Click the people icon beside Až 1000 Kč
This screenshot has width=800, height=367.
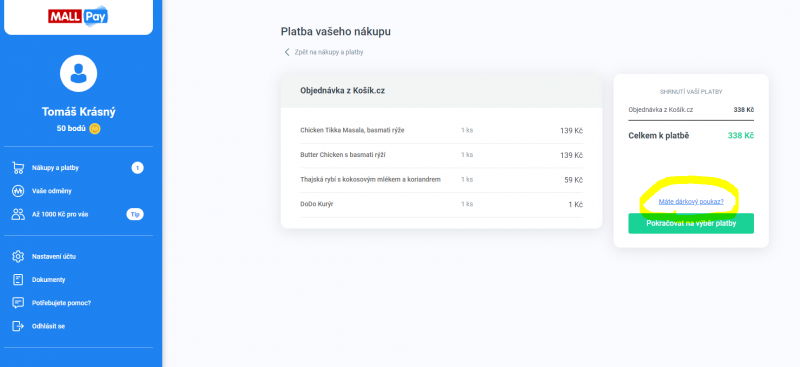pyautogui.click(x=18, y=214)
